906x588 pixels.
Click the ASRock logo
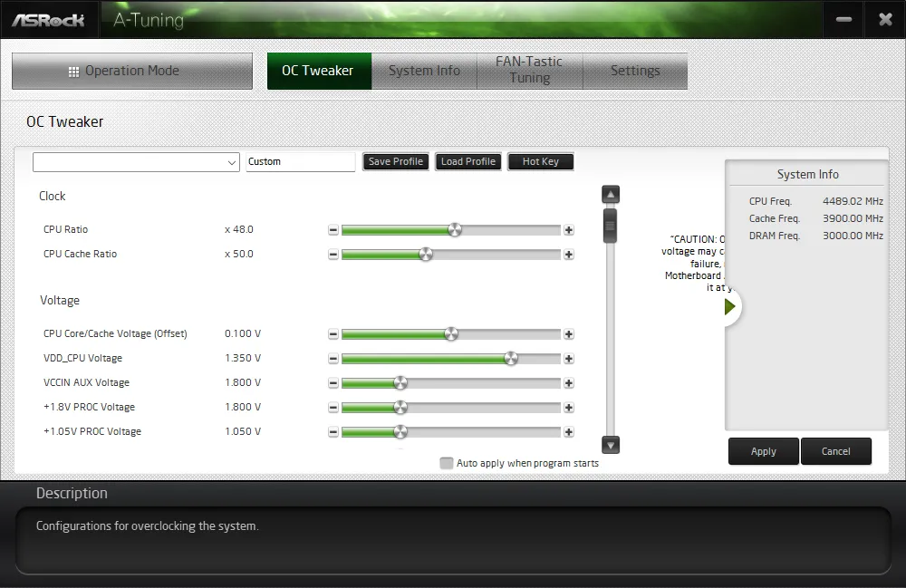tap(49, 20)
